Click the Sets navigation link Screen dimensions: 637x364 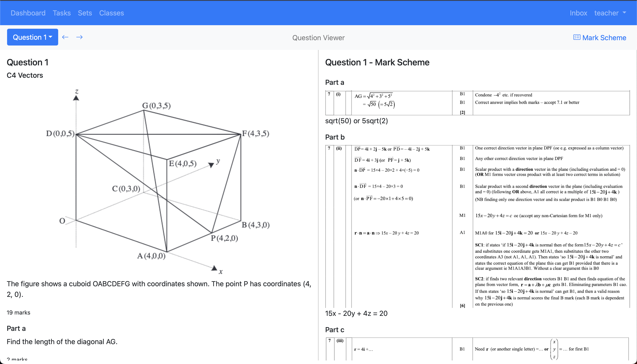(85, 13)
